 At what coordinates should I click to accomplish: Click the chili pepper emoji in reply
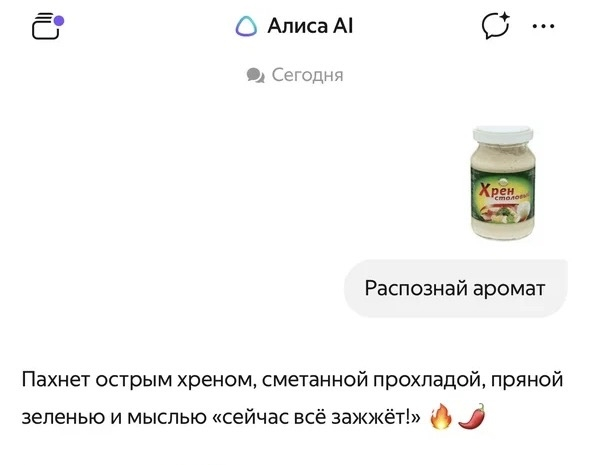472,416
